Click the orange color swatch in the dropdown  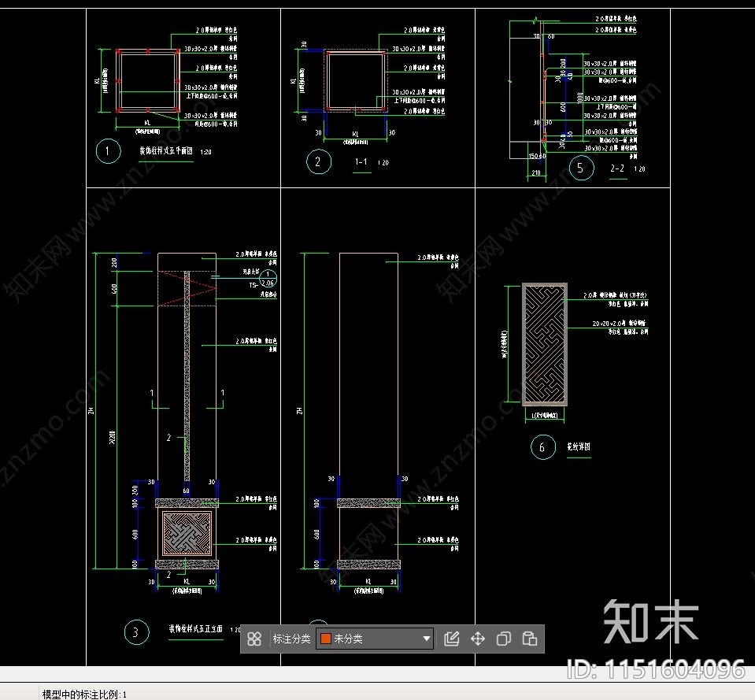pos(324,639)
